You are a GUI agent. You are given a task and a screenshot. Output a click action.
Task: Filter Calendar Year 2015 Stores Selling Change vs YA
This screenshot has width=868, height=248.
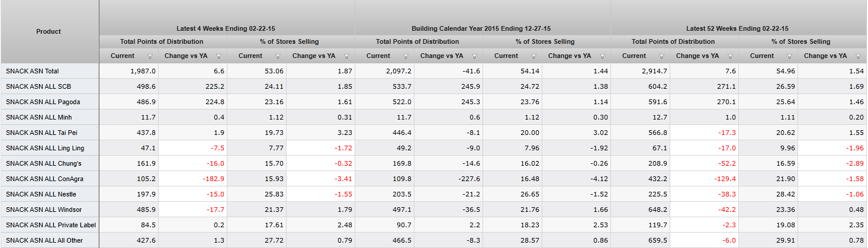click(x=602, y=56)
